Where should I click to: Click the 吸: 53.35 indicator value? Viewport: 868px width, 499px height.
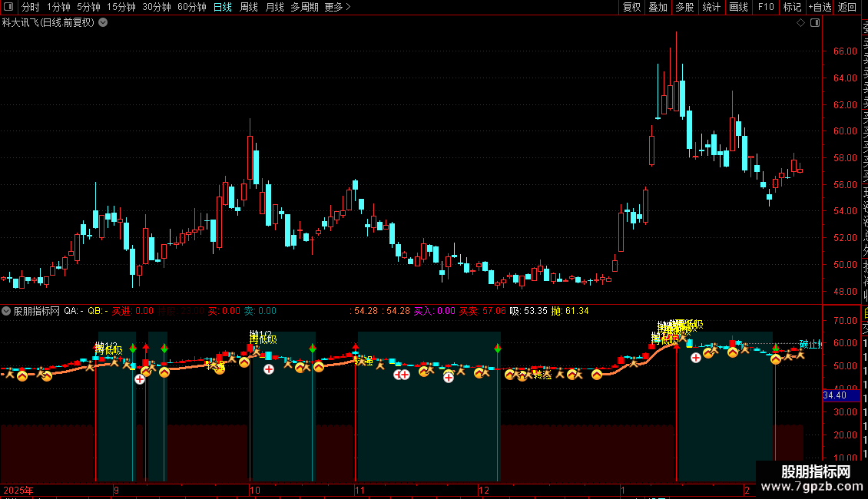click(528, 311)
